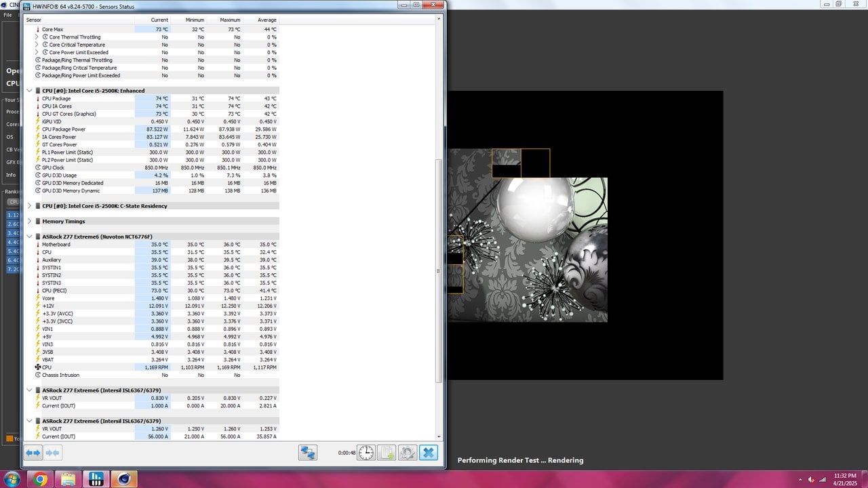Click the scrollbar down arrow in HWiNFO
Viewport: 868px width, 488px height.
[438, 437]
